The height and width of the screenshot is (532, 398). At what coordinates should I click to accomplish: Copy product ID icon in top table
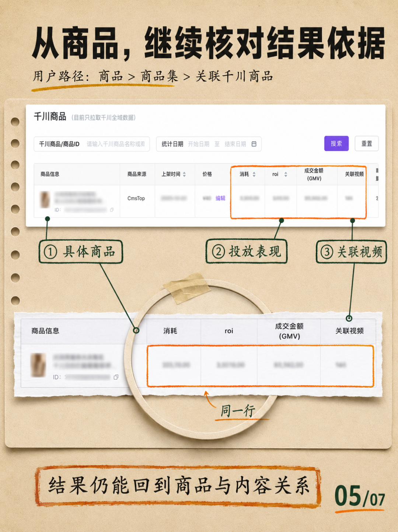112,210
